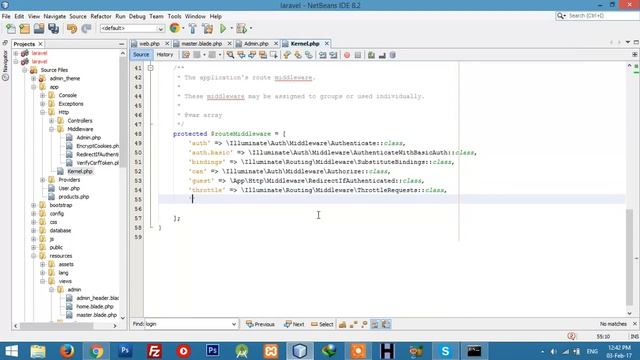Click the Undo toolbar icon
640x360 pixels.
click(x=72, y=29)
